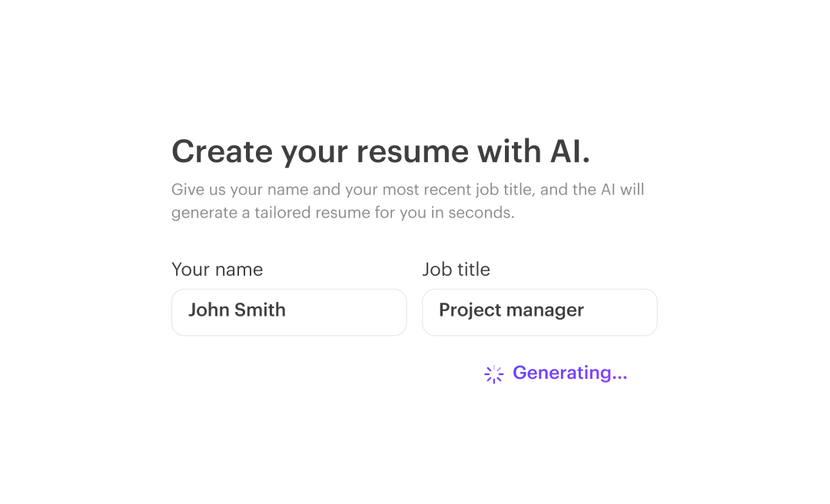Image resolution: width=830 pixels, height=504 pixels.
Task: Click inside the John Smith name field
Action: click(x=289, y=312)
